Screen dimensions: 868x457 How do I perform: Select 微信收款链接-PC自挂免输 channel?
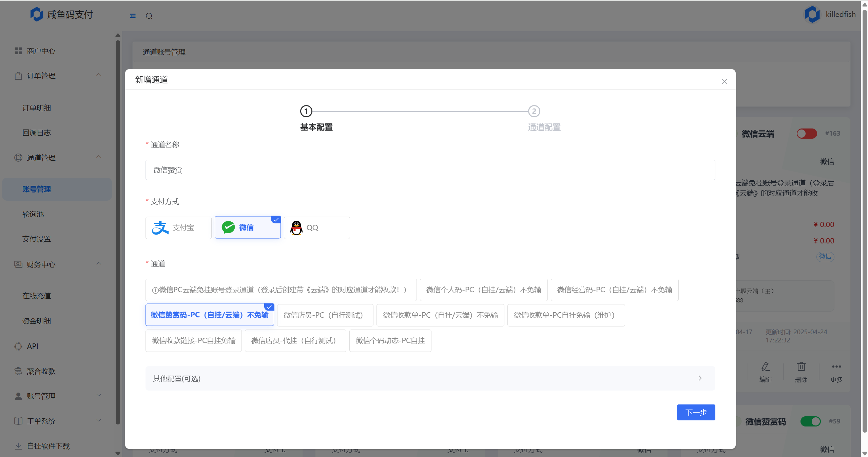coord(194,341)
